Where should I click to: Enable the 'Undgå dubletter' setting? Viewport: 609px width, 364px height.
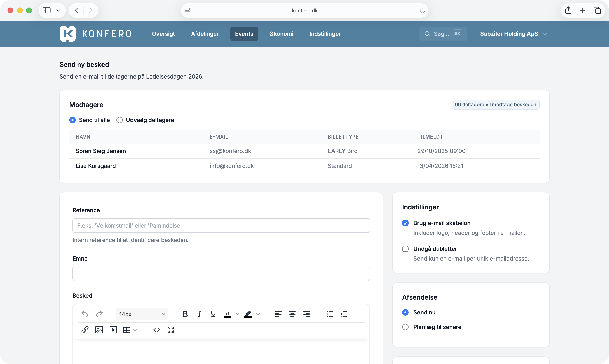click(x=405, y=249)
